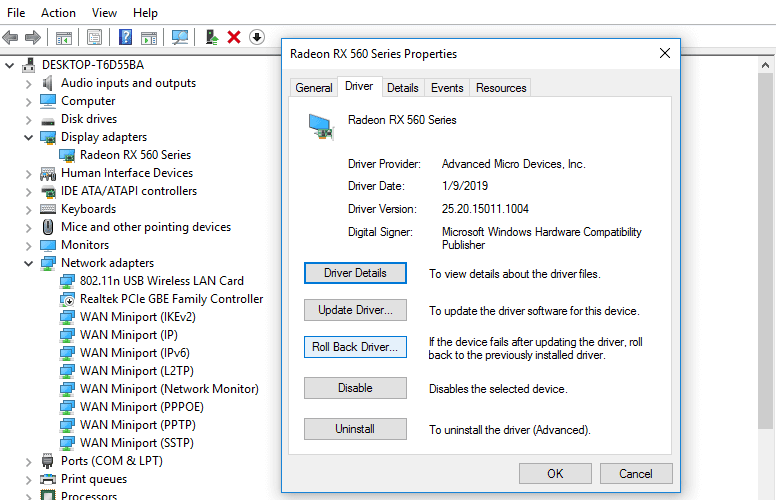
Task: Switch to the Details tab
Action: 402,88
